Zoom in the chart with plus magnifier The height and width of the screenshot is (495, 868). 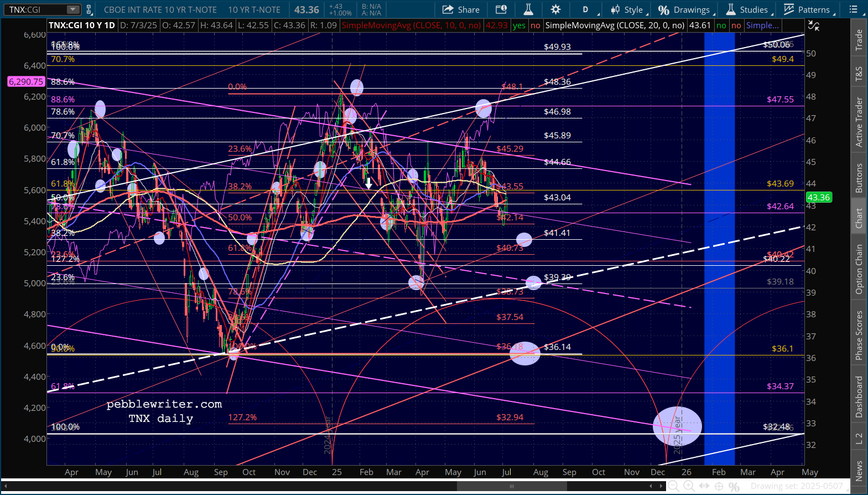tap(689, 486)
